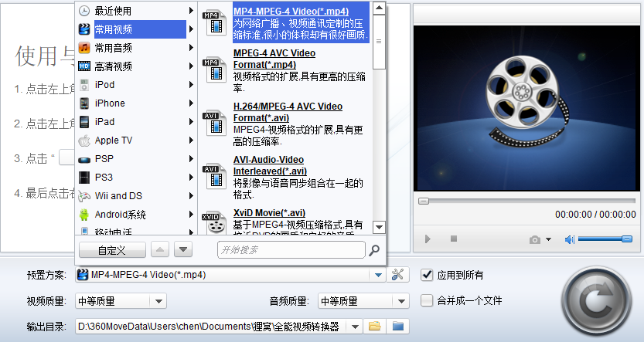Click the 输出目录 path text field
Image resolution: width=644 pixels, height=342 pixels.
click(x=211, y=327)
